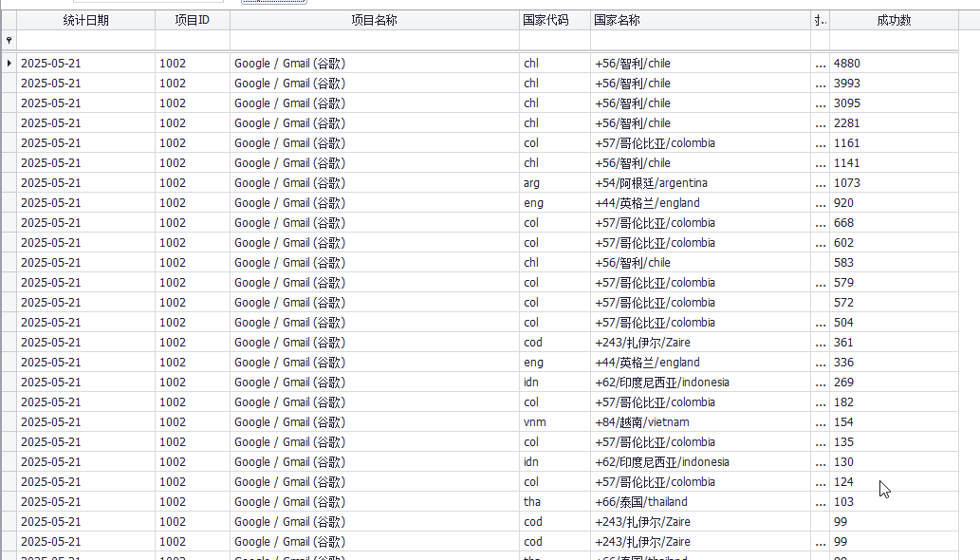Select the 361 value cell

(x=894, y=343)
